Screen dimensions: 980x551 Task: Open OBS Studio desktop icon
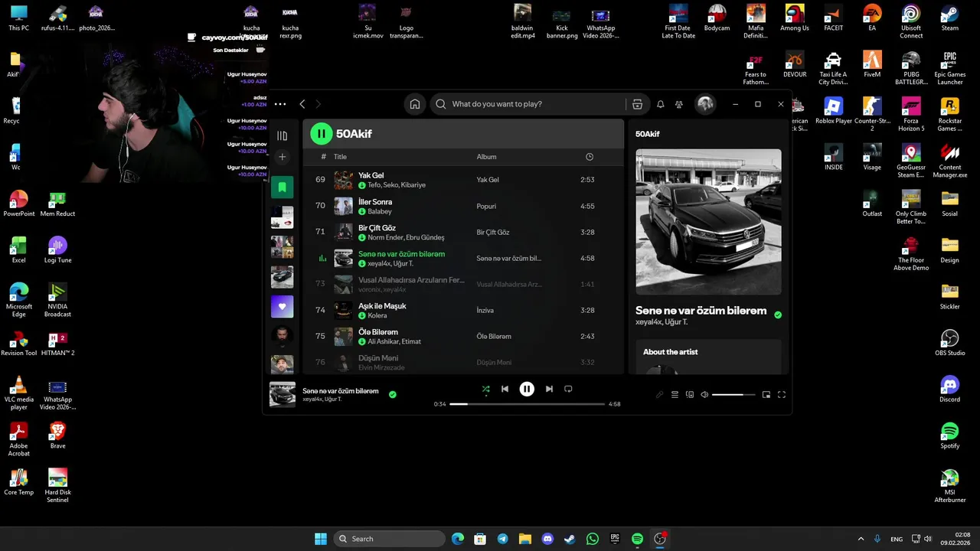pos(949,342)
